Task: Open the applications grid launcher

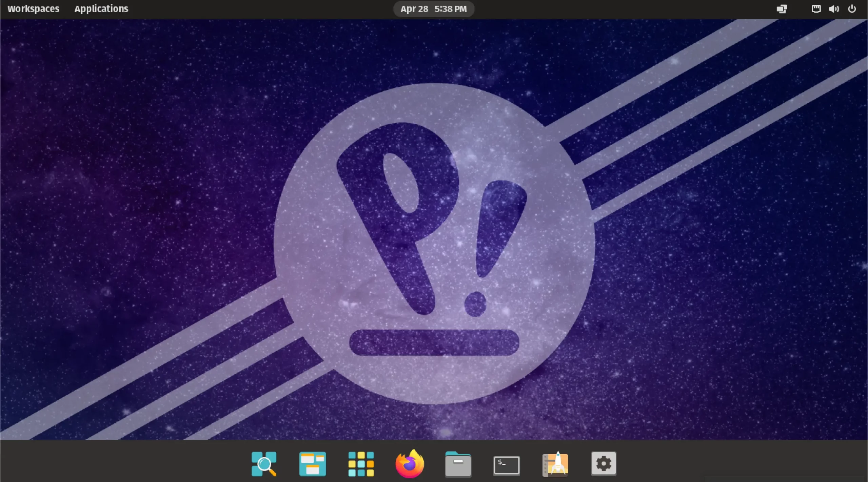Action: (x=361, y=464)
